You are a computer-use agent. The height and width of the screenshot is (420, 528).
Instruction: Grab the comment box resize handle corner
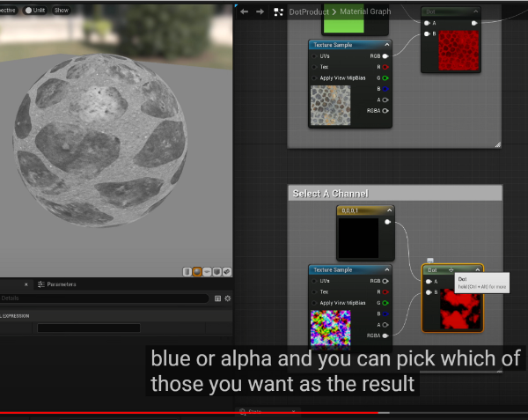(x=498, y=144)
